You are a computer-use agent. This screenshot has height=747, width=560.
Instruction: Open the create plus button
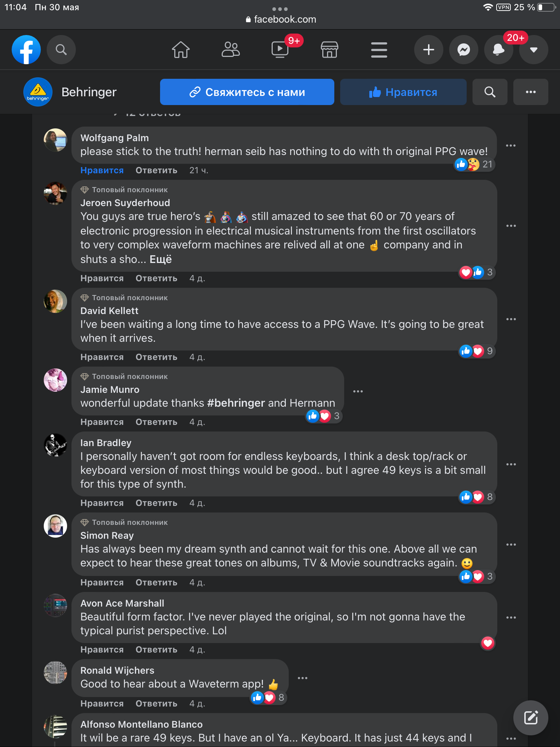pos(429,50)
